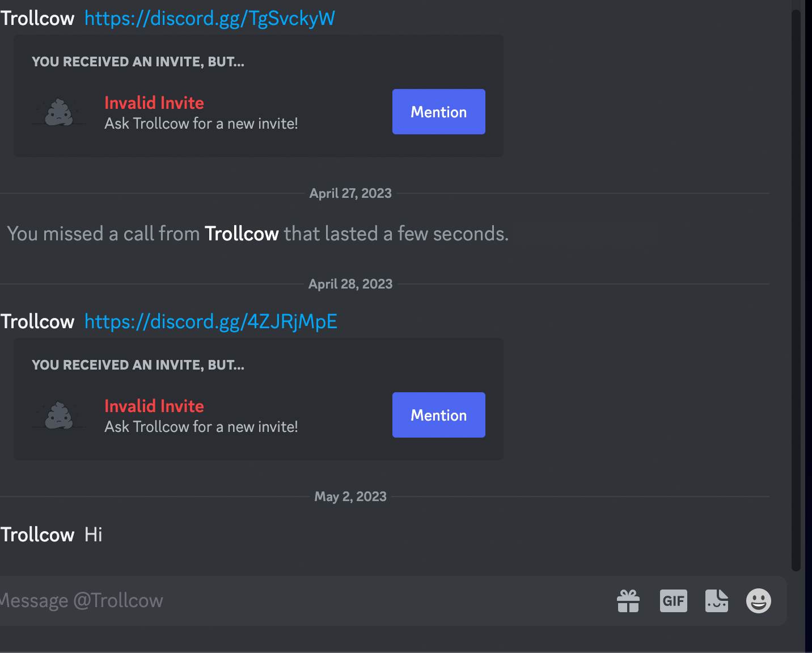Image resolution: width=812 pixels, height=653 pixels.
Task: Click the April 27, 2023 date divider
Action: 350,193
